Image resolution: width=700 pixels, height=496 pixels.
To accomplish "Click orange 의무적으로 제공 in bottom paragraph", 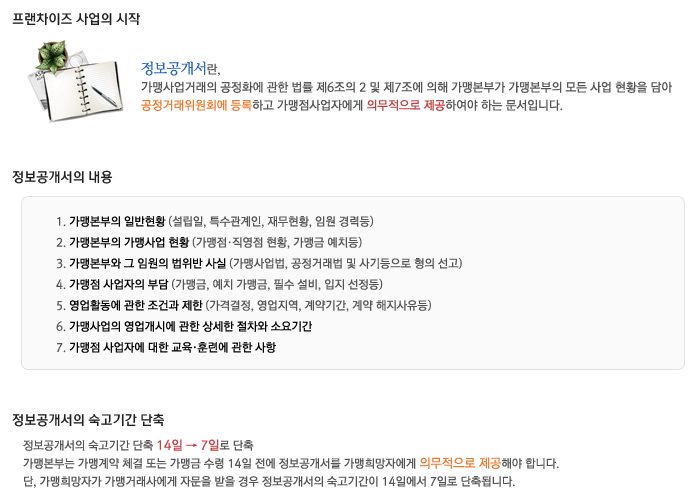I will click(x=460, y=463).
